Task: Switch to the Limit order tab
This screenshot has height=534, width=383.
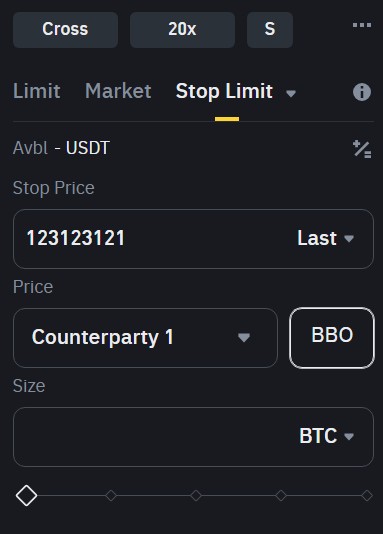Action: coord(37,91)
